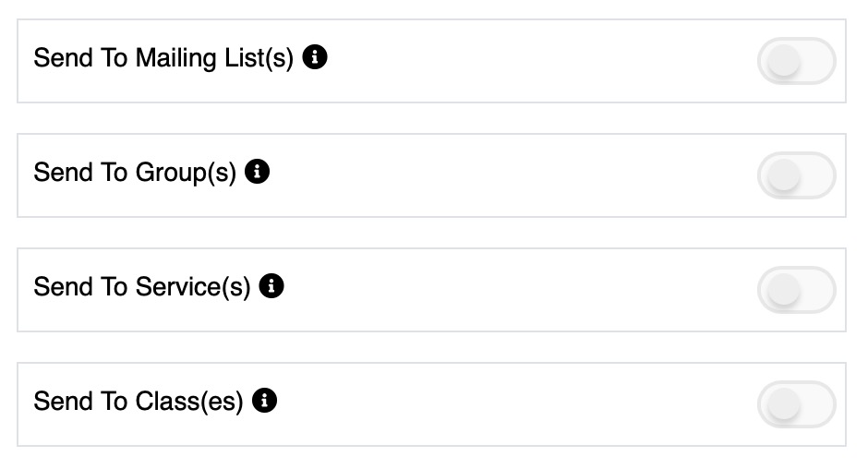Image resolution: width=868 pixels, height=469 pixels.
Task: Show info for Send To Class(es)
Action: pos(264,401)
